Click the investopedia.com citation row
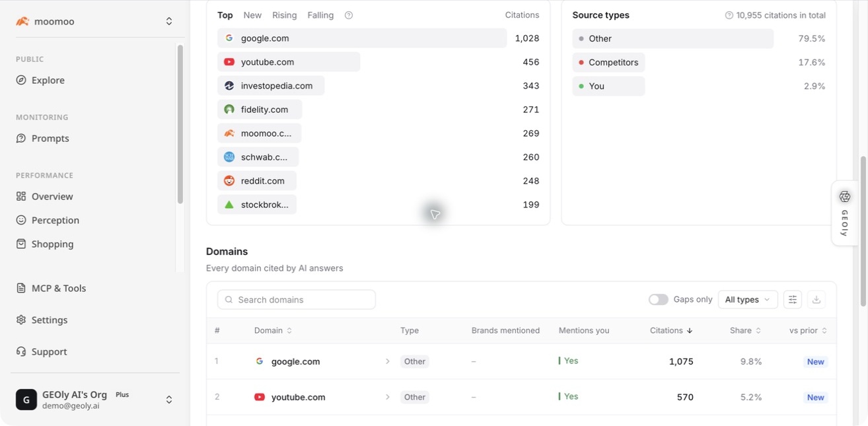 click(x=378, y=86)
